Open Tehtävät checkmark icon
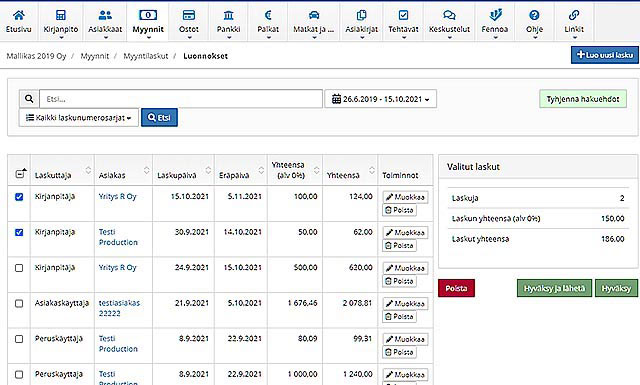 pyautogui.click(x=403, y=15)
